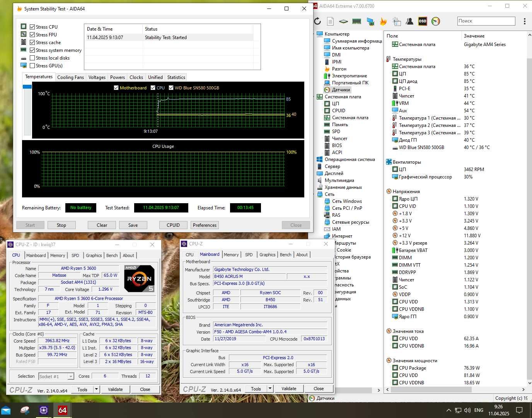Toggle the CPU graph checkbox
Image resolution: width=532 pixels, height=418 pixels.
153,88
